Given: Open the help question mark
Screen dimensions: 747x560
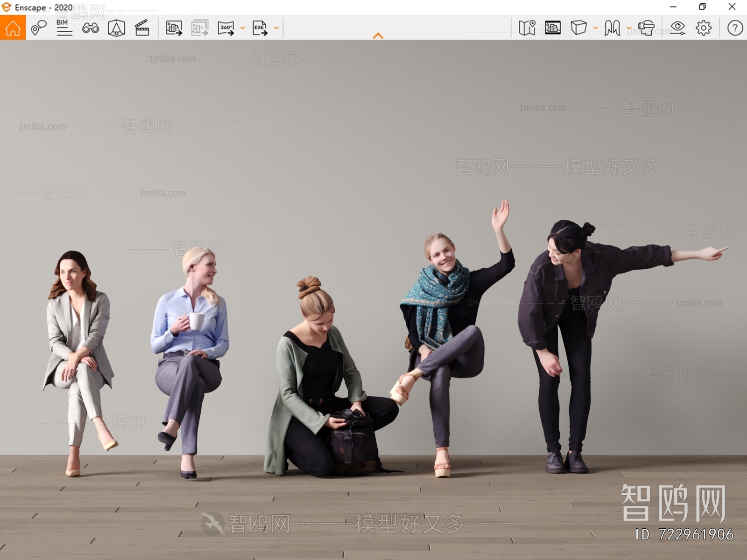Looking at the screenshot, I should pos(735,28).
